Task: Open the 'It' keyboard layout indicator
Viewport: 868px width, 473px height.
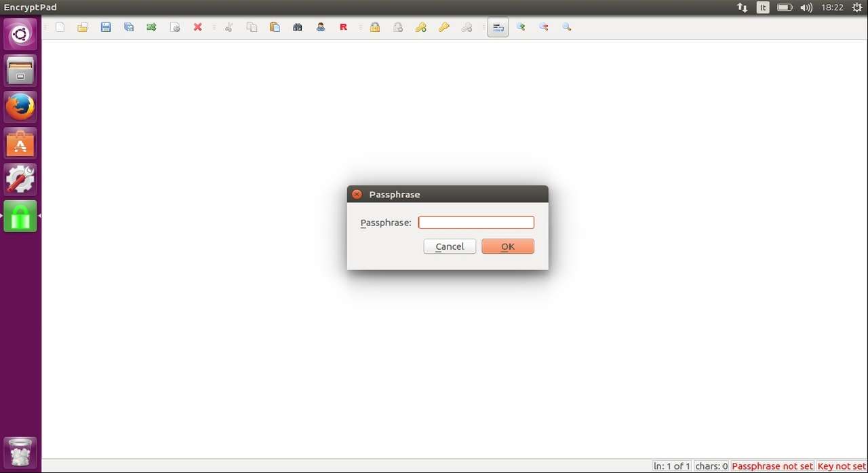Action: pos(763,7)
